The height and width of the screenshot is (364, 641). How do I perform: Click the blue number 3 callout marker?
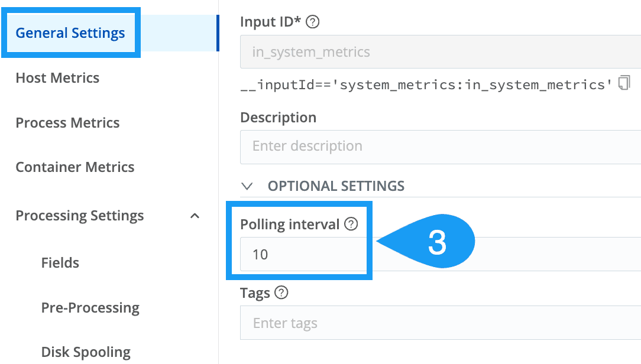[436, 243]
